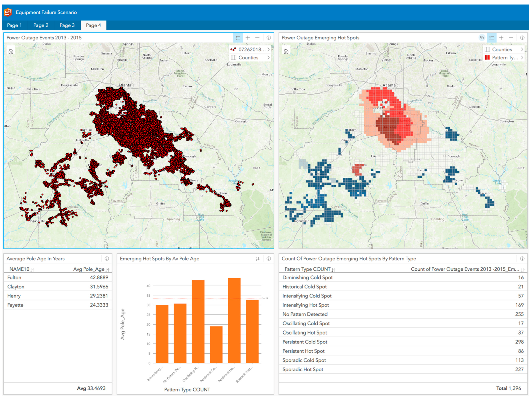Image resolution: width=532 pixels, height=401 pixels.
Task: Click info icon on Average Pole Age table
Action: (107, 259)
